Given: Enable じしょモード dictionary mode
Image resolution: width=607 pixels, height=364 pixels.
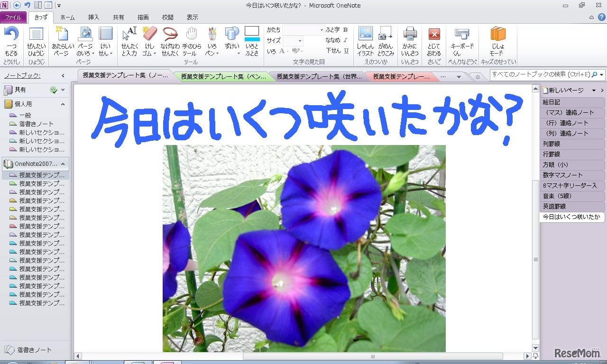Looking at the screenshot, I should pyautogui.click(x=497, y=40).
